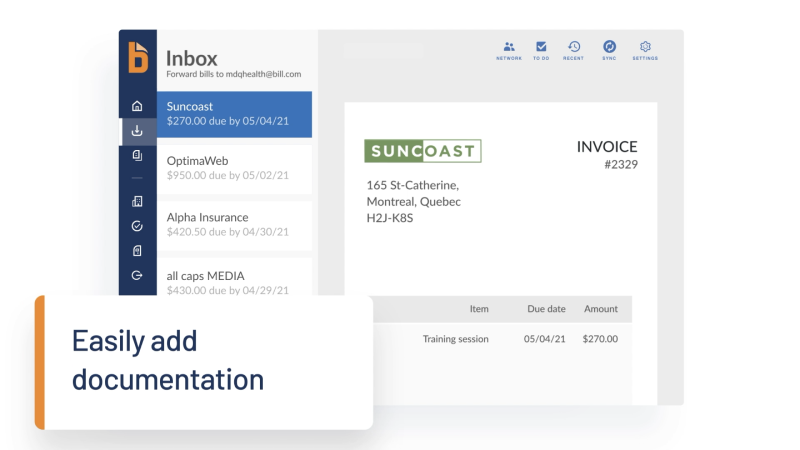Click the Training session item cell

(456, 339)
